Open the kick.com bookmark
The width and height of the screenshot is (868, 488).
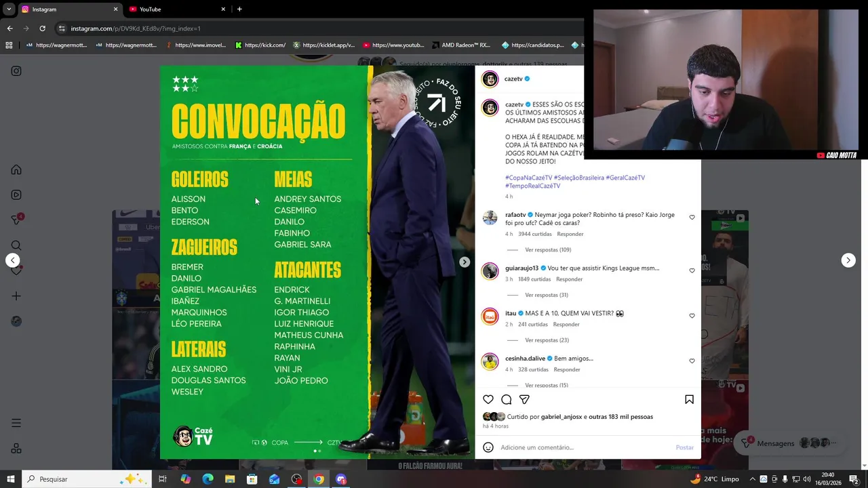pyautogui.click(x=260, y=45)
